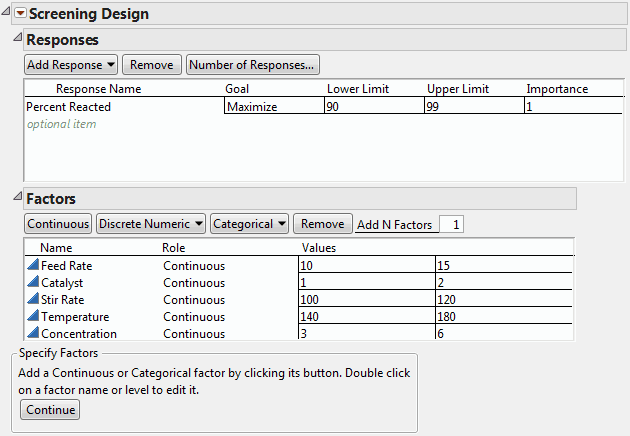Click the Add N Factors input field
Viewport: 630px width, 436px height.
tap(451, 225)
